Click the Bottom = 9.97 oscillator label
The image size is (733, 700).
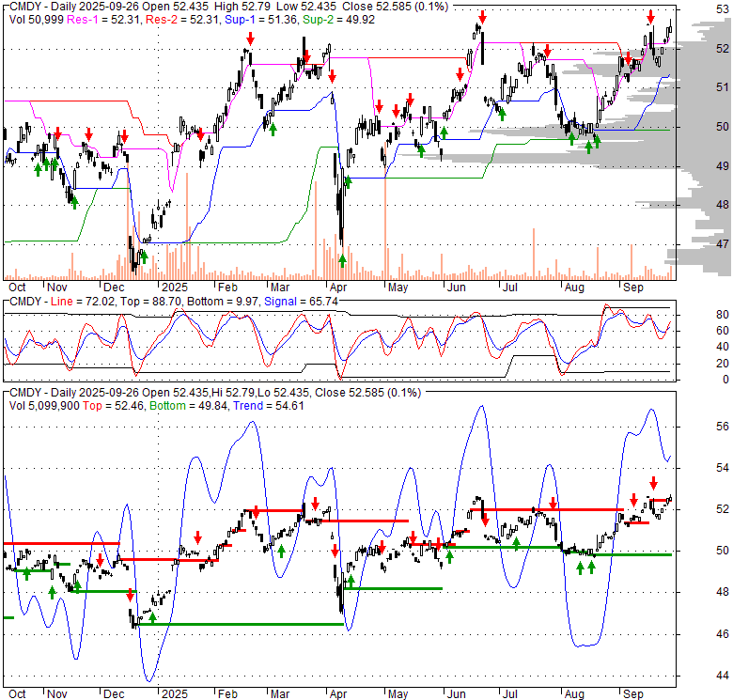point(223,302)
